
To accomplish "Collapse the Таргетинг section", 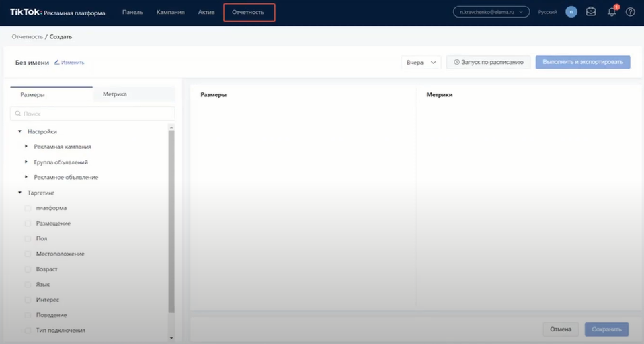I will coord(20,193).
